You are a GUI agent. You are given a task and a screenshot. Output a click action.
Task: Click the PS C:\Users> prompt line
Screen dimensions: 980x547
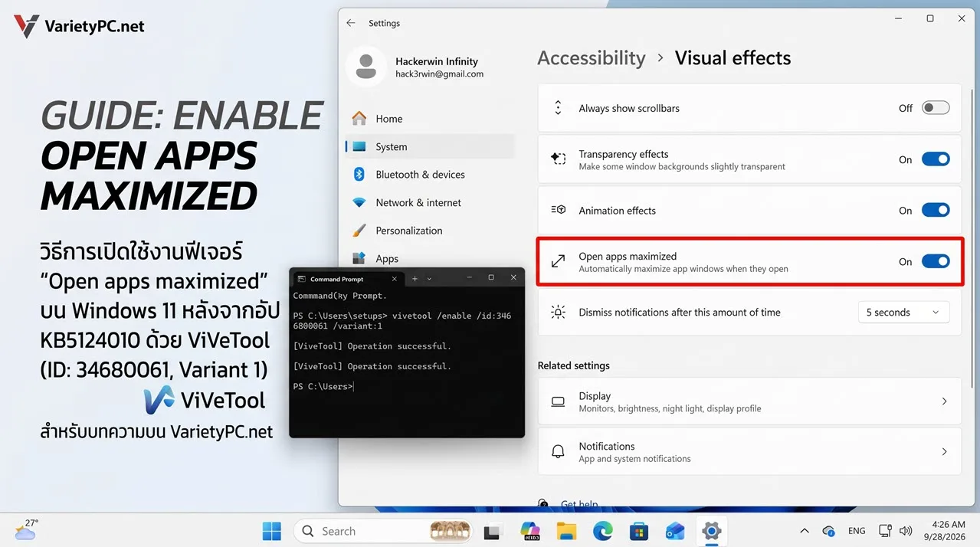coord(323,387)
